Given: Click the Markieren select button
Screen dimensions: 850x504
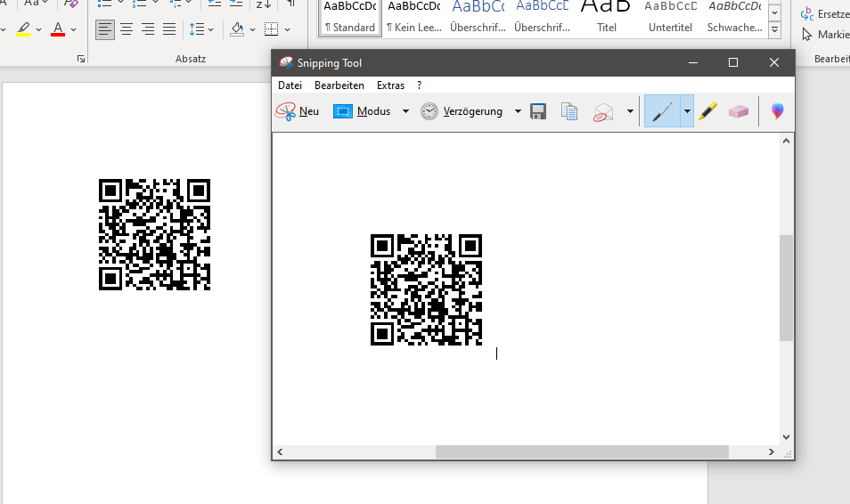Looking at the screenshot, I should point(825,35).
